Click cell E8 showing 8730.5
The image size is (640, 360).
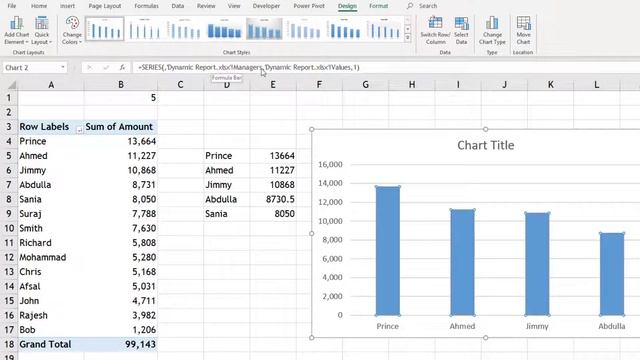(x=273, y=199)
